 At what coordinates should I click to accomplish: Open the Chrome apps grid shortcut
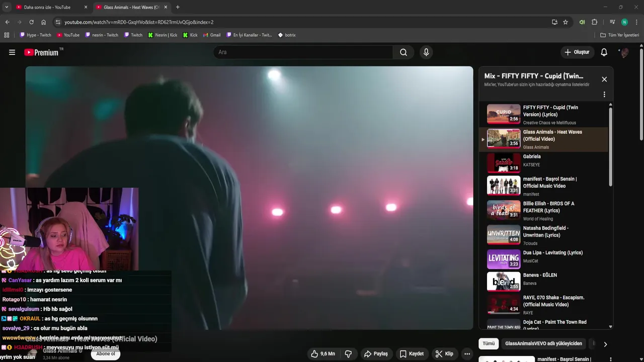tap(7, 35)
